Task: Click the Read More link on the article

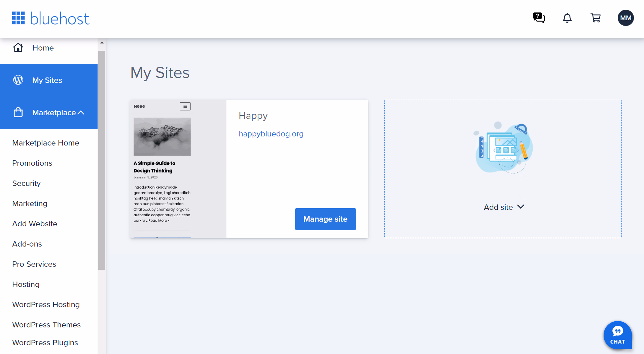Action: (x=158, y=220)
